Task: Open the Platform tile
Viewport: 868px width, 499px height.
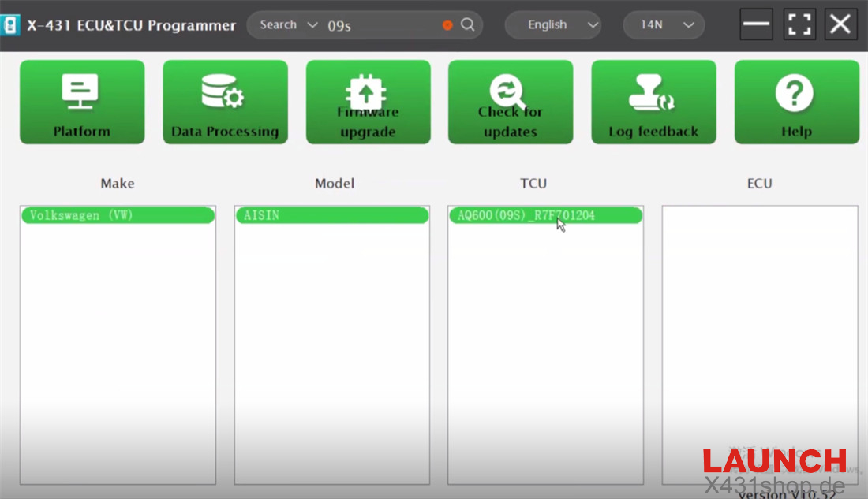Action: coord(82,102)
